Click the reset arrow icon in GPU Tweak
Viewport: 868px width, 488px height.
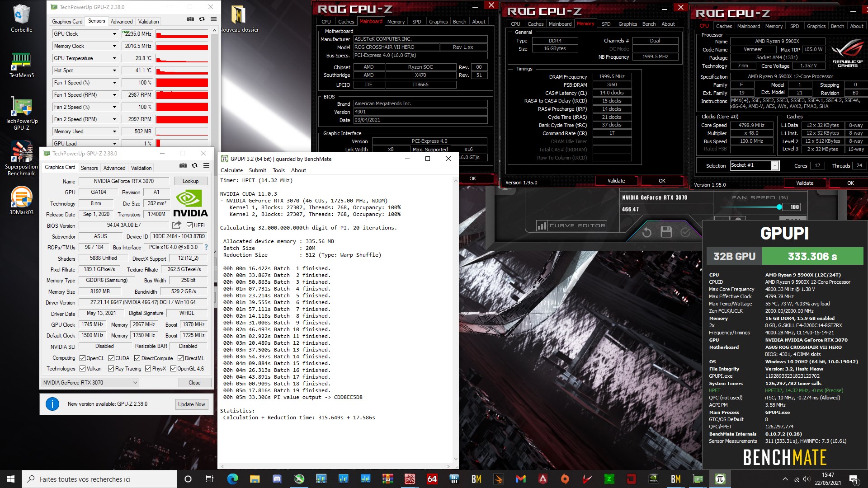pos(647,232)
